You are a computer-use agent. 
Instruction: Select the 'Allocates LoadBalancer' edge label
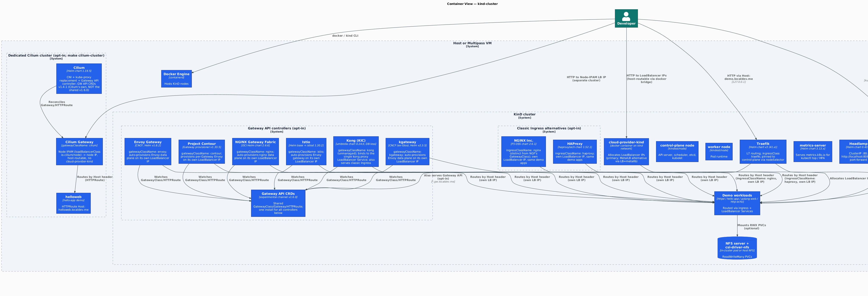[x=849, y=178]
